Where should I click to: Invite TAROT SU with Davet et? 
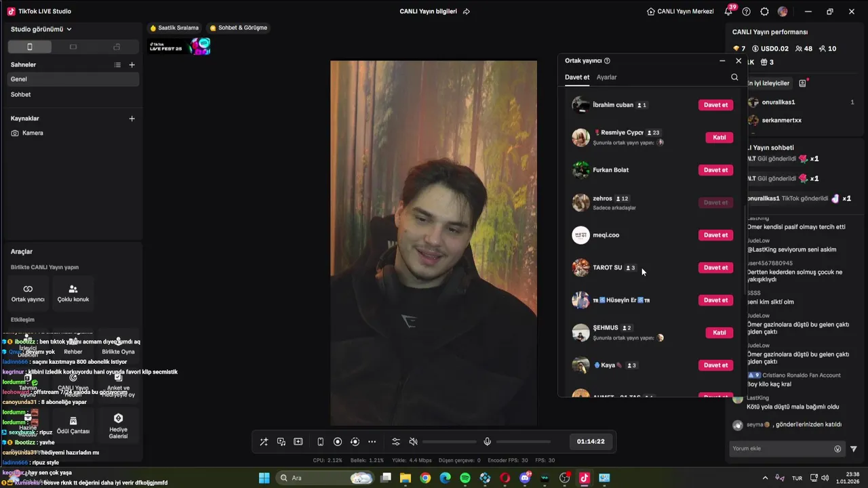tap(715, 268)
